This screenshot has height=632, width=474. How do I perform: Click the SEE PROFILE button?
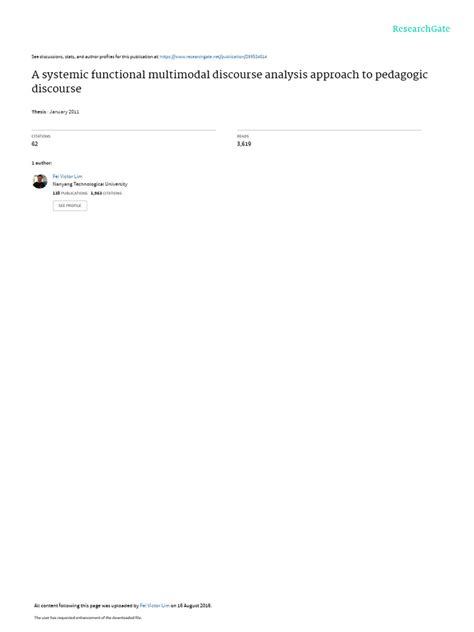[70, 206]
